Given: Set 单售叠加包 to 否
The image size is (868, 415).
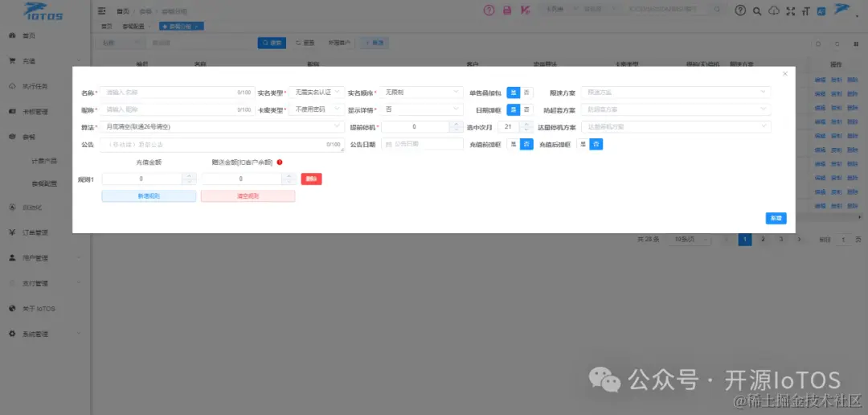Looking at the screenshot, I should 526,92.
